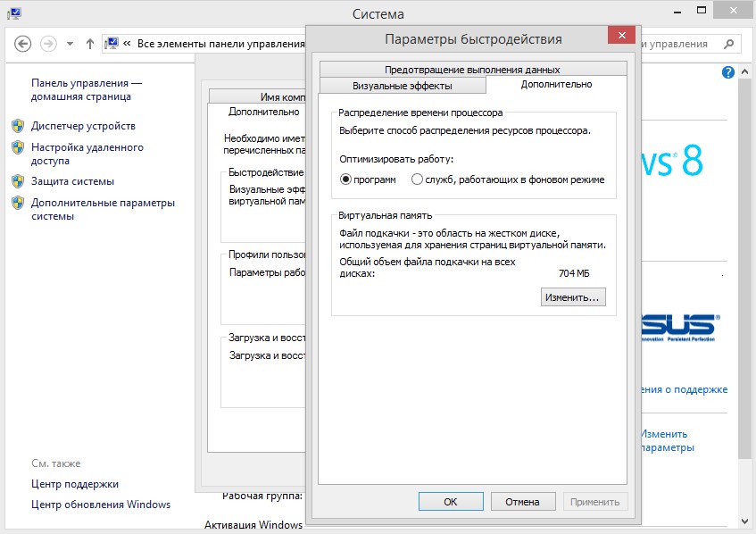Minimize the Система window
Screen dimensions: 756x534
677,11
